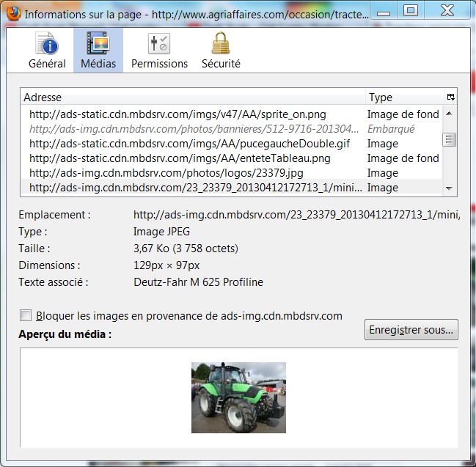This screenshot has height=467, width=476.
Task: Click the media list scrollbar thumb
Action: [450, 139]
